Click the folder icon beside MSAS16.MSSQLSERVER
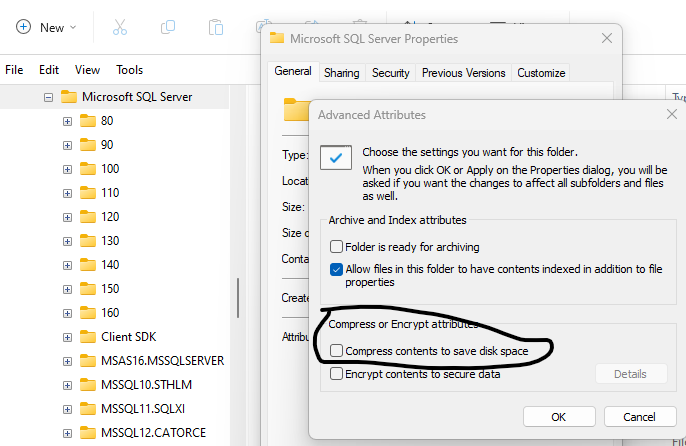 pos(88,361)
